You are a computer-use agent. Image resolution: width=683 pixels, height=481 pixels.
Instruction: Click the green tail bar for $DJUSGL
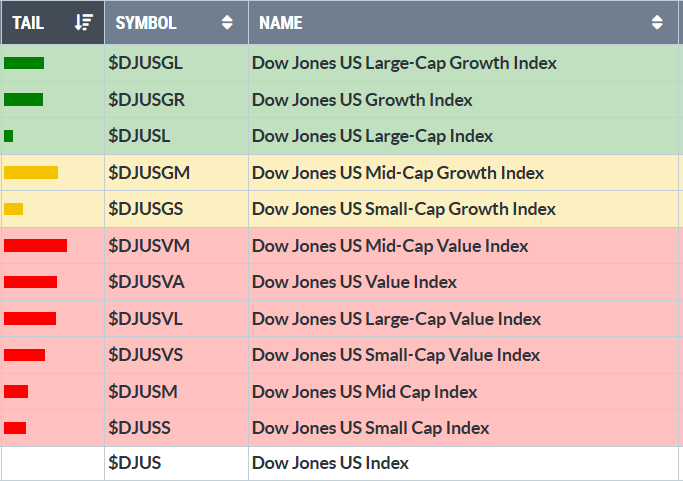[x=24, y=63]
